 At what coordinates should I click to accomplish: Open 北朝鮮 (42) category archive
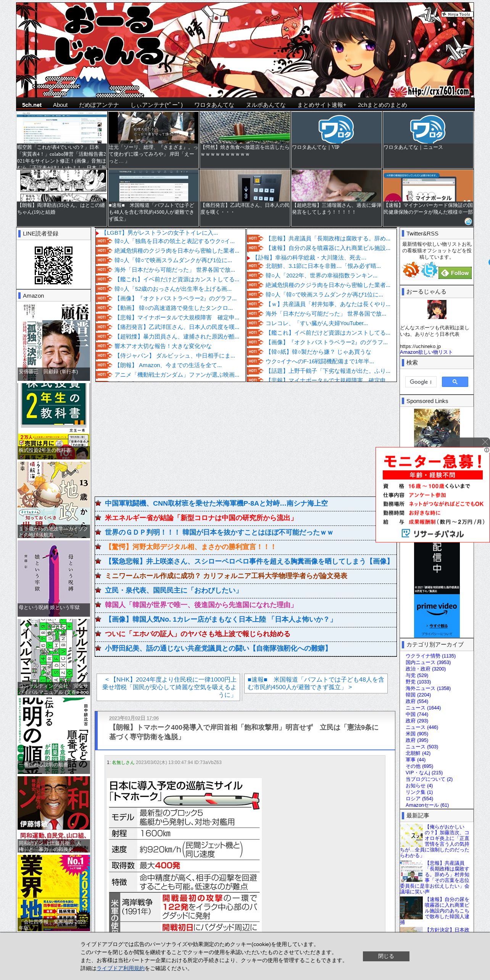point(418,753)
